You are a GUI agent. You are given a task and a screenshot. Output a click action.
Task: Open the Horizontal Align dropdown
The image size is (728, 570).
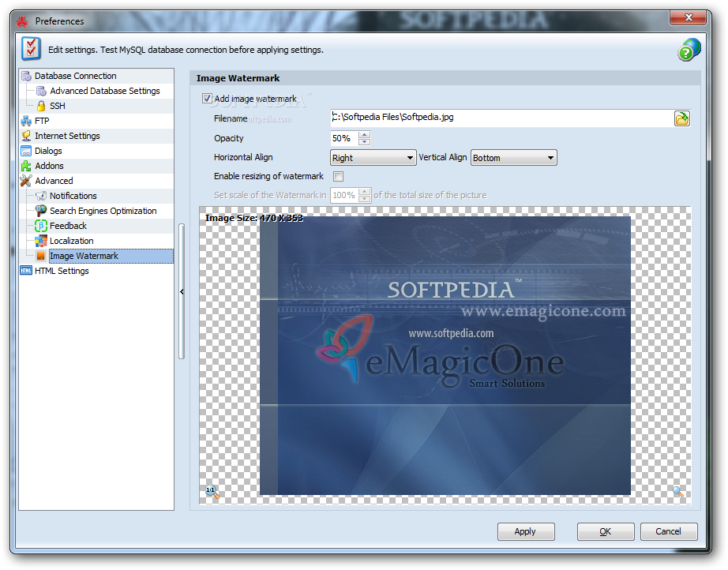pos(373,158)
